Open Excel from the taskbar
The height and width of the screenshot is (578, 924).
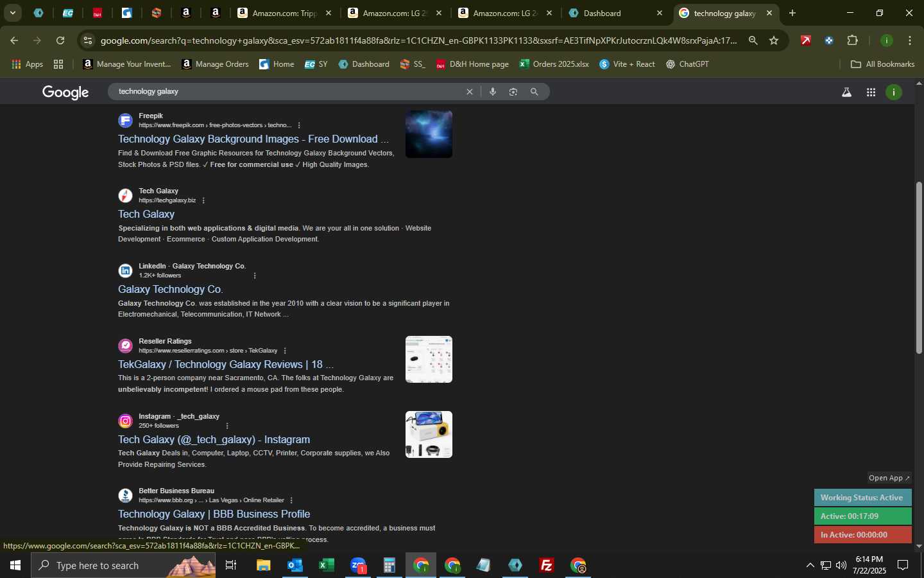pos(327,565)
